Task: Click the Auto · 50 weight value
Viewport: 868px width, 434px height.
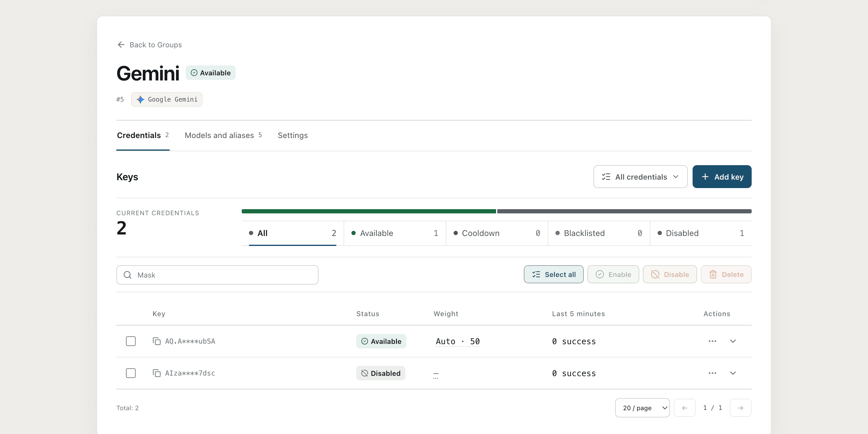Action: coord(458,341)
